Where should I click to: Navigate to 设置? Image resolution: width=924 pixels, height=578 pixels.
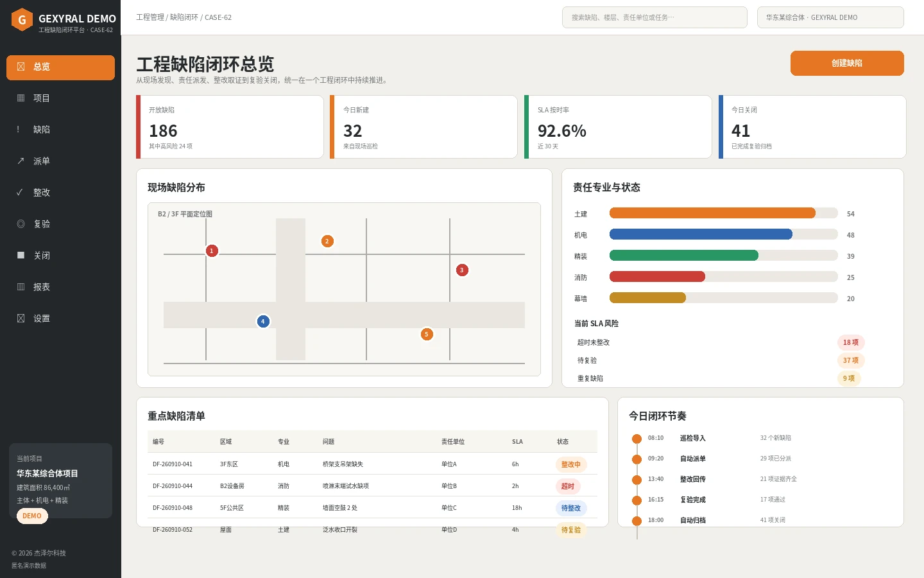(60, 319)
